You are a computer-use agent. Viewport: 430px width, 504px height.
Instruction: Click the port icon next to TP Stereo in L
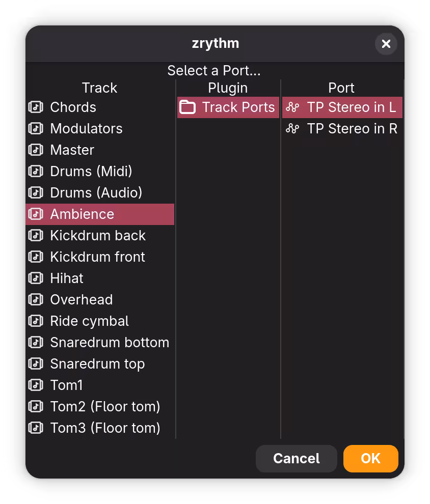point(292,107)
